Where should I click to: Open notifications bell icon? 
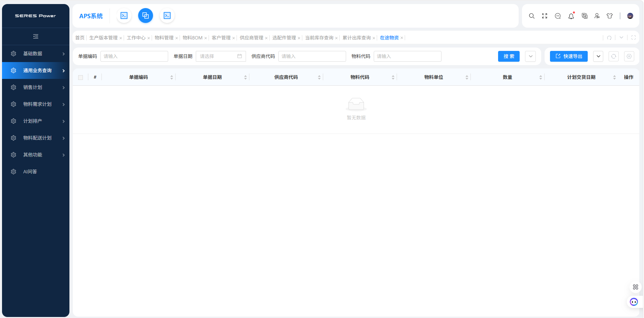[571, 16]
